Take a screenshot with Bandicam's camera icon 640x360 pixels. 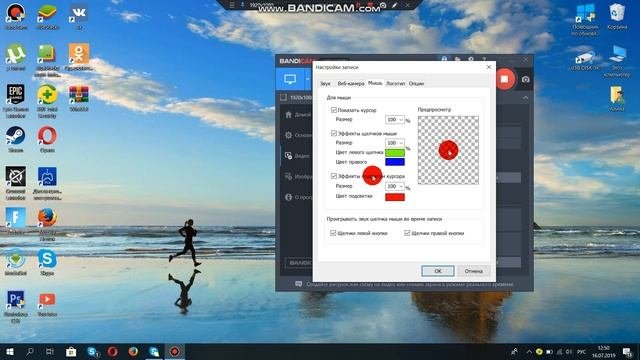coord(525,79)
